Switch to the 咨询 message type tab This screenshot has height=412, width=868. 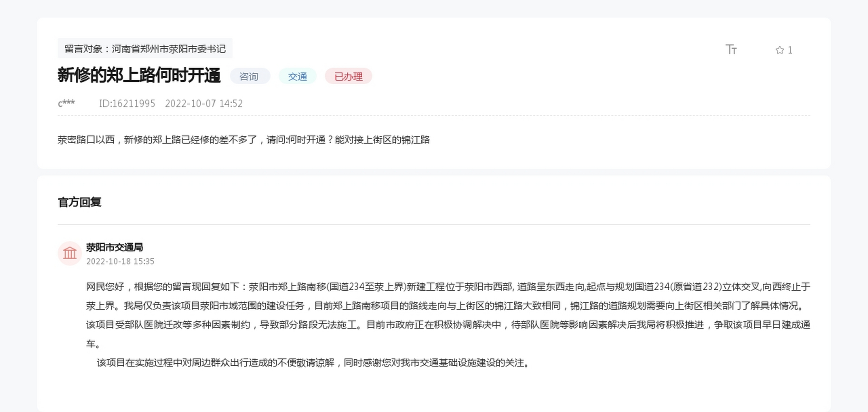pyautogui.click(x=250, y=77)
